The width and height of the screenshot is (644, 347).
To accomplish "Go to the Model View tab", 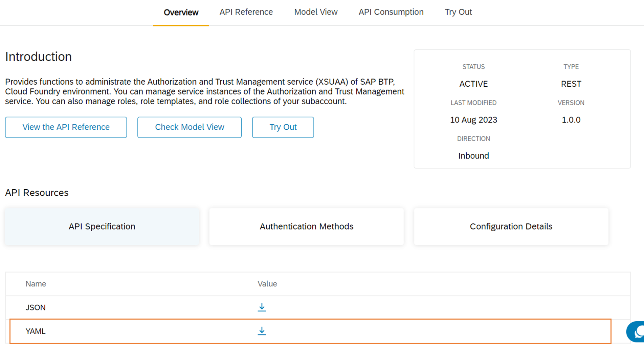I will pos(316,12).
